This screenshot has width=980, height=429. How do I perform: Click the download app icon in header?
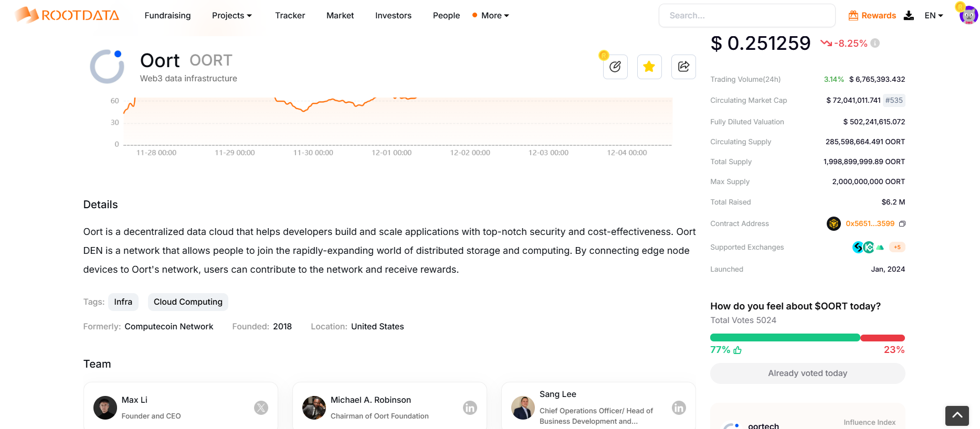click(909, 16)
